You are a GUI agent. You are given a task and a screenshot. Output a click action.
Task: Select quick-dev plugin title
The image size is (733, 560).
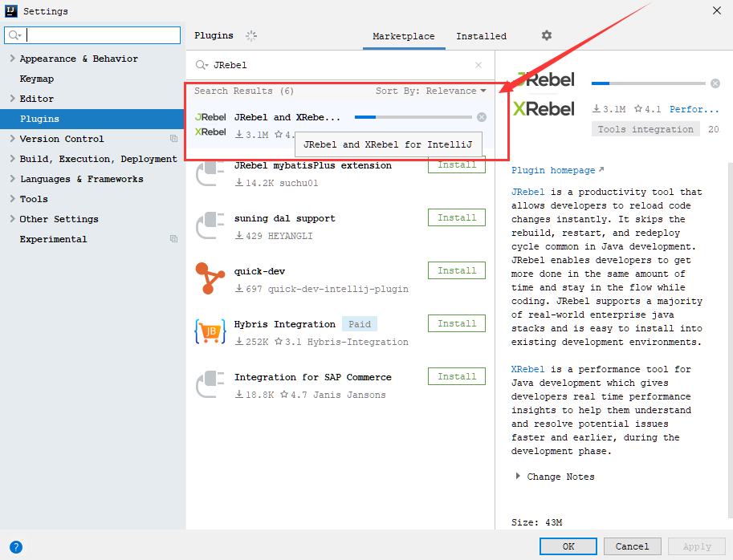tap(259, 271)
